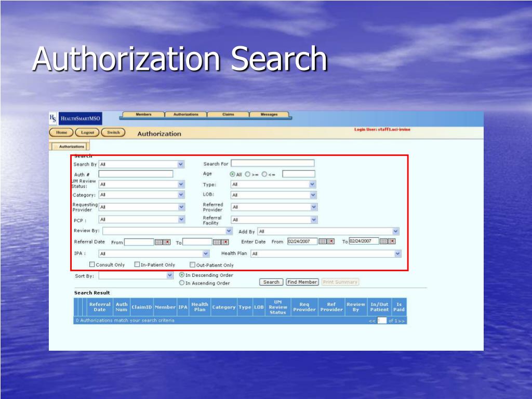This screenshot has width=532, height=399.
Task: Select Age less-or-equal radio option
Action: 264,174
